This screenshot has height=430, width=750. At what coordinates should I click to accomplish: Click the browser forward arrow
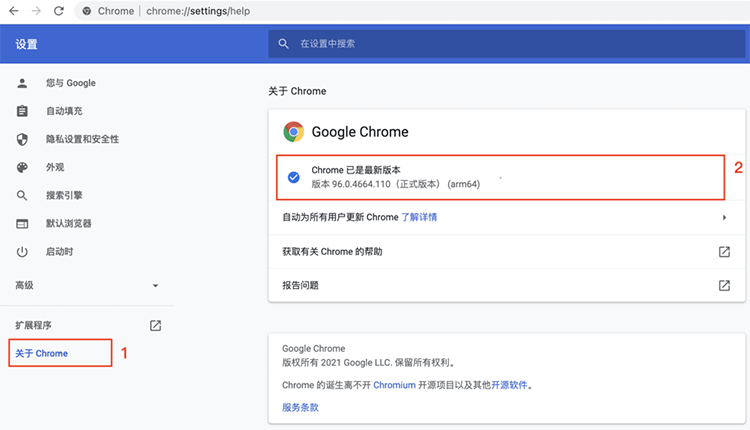(x=36, y=11)
